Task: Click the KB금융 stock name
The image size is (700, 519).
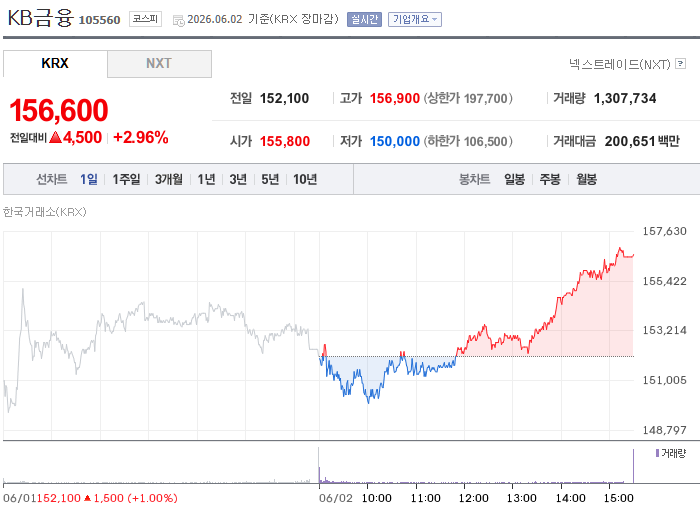Action: [x=40, y=18]
